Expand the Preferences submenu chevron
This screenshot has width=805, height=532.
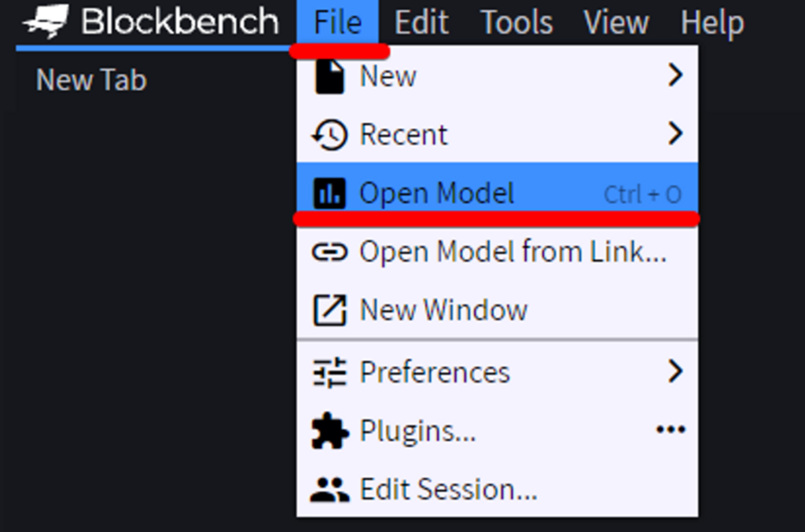pyautogui.click(x=675, y=371)
